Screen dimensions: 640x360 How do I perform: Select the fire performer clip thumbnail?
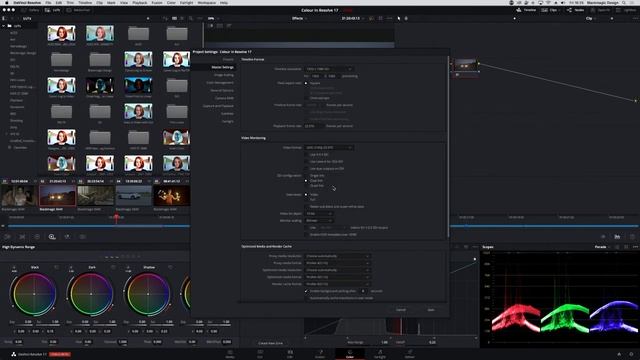click(172, 196)
